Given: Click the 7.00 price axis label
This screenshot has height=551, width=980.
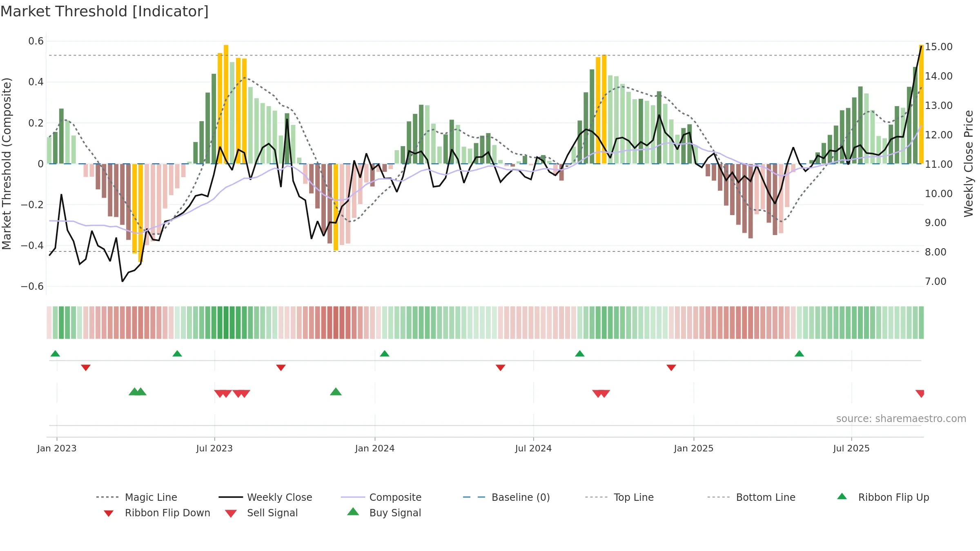Looking at the screenshot, I should coord(935,281).
